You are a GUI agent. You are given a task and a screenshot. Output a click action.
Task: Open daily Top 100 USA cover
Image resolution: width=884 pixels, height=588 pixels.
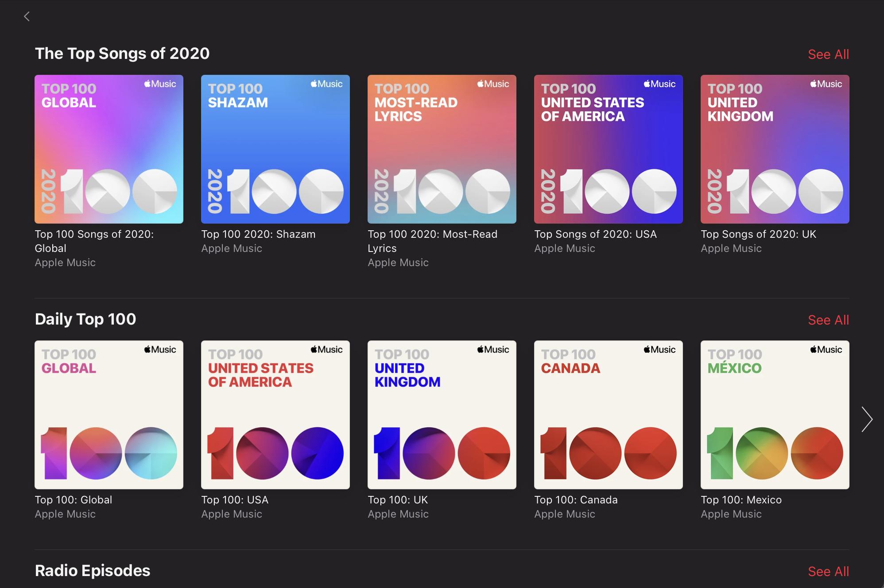point(275,415)
